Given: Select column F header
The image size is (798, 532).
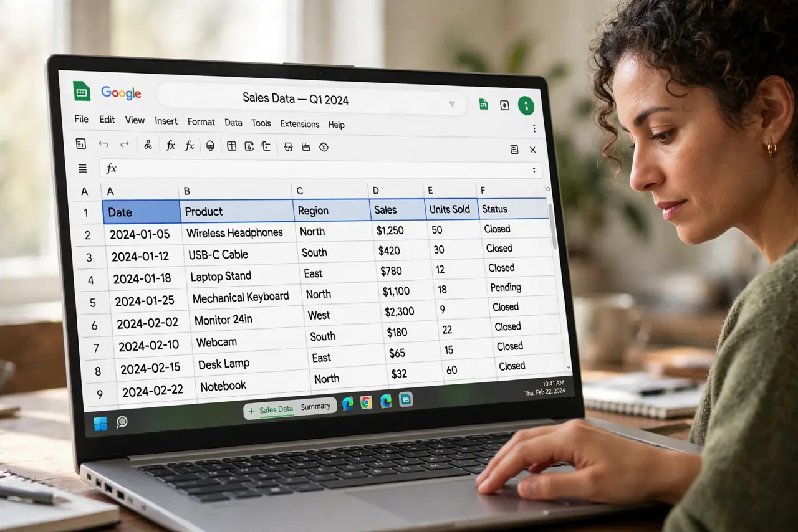Looking at the screenshot, I should [511, 191].
